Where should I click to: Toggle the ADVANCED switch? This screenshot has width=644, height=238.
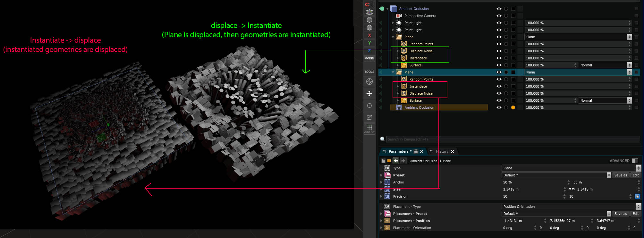click(635, 161)
